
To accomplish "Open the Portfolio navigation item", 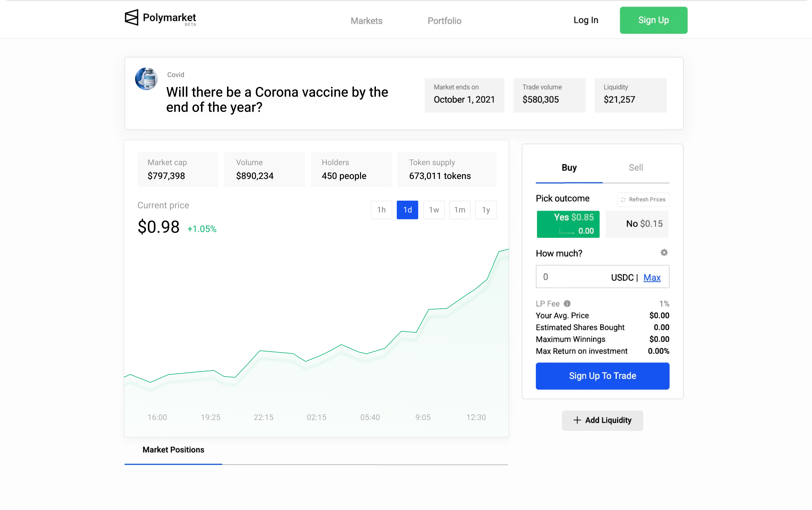I will tap(444, 21).
